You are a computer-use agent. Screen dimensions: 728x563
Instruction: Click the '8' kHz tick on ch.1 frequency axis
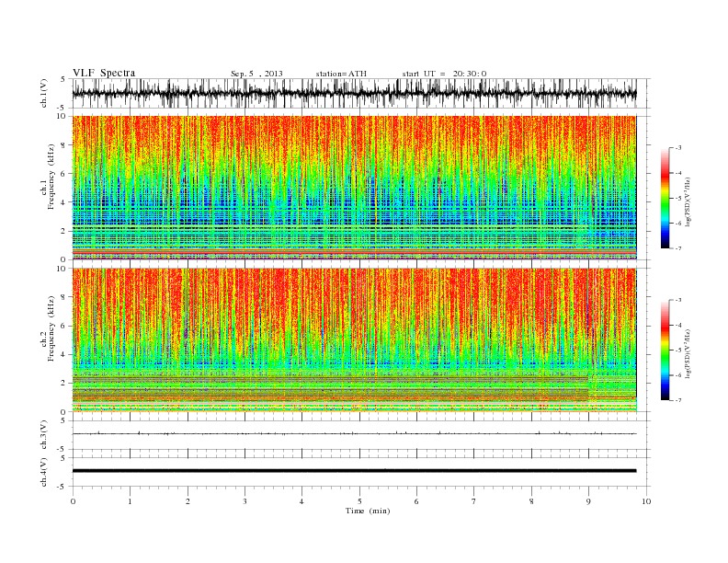63,145
